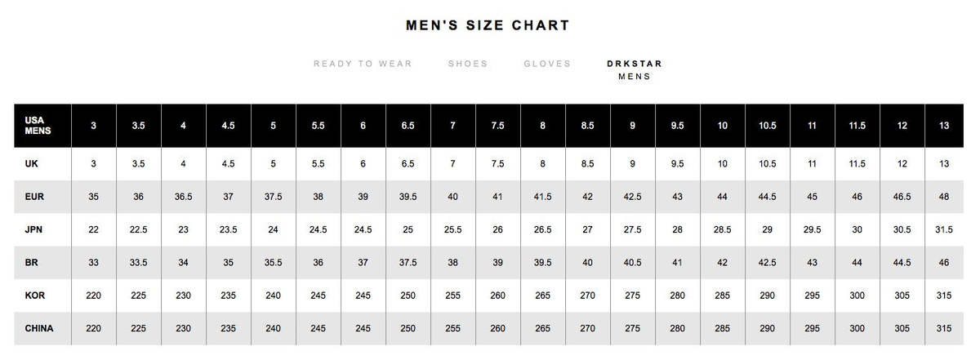980x360 pixels.
Task: Select EUR size 48 cell
Action: (x=944, y=197)
